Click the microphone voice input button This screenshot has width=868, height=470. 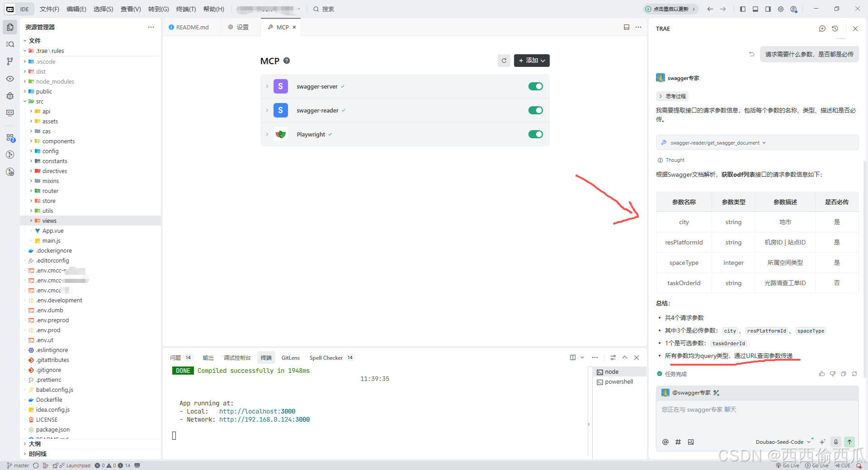(x=836, y=442)
